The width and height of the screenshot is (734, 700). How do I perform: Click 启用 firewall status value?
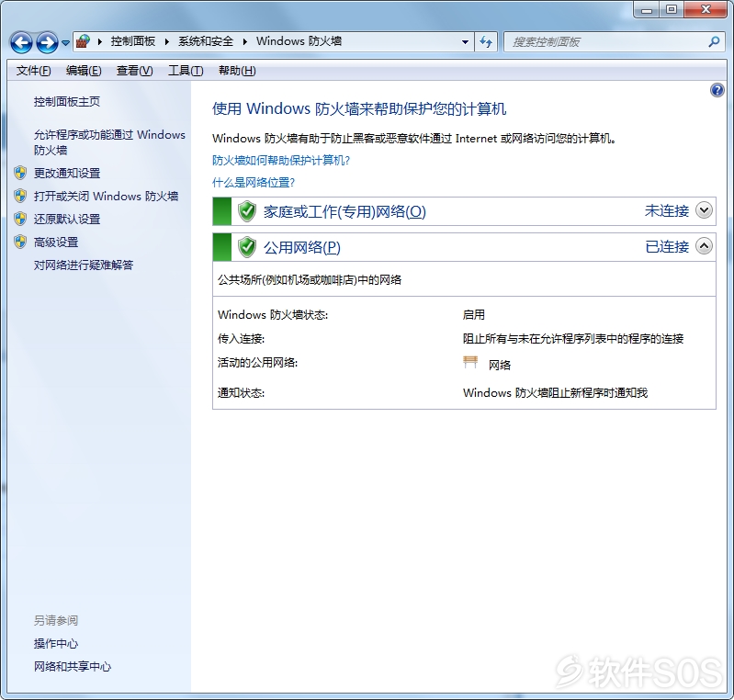(x=474, y=315)
